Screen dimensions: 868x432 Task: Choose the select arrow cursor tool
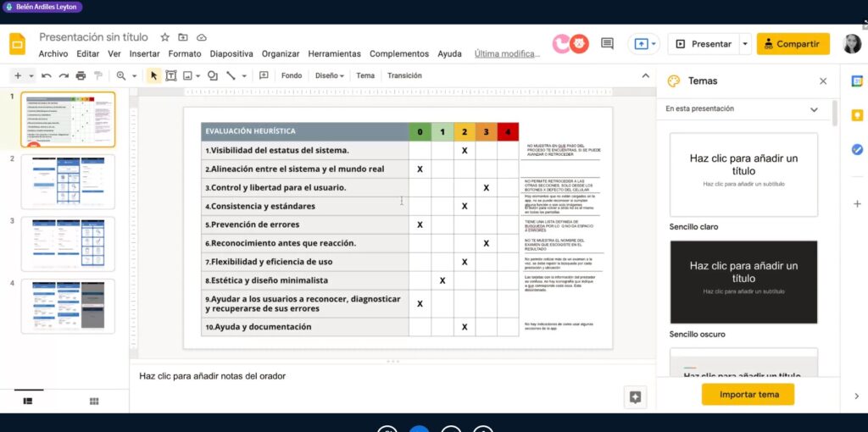154,75
